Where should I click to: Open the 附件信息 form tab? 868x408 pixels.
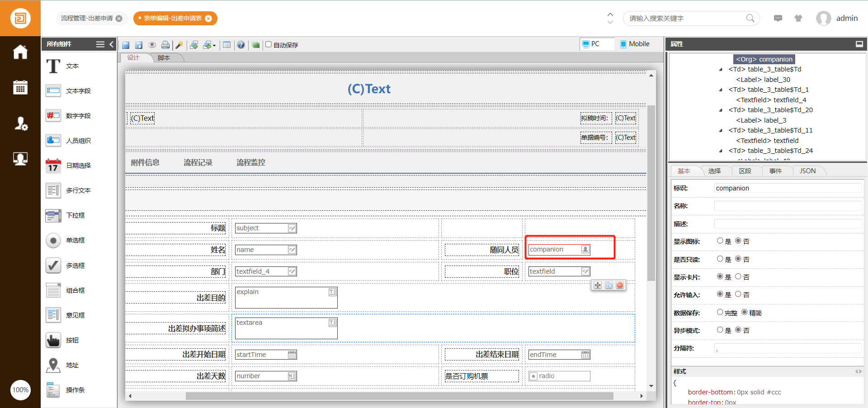(x=145, y=162)
